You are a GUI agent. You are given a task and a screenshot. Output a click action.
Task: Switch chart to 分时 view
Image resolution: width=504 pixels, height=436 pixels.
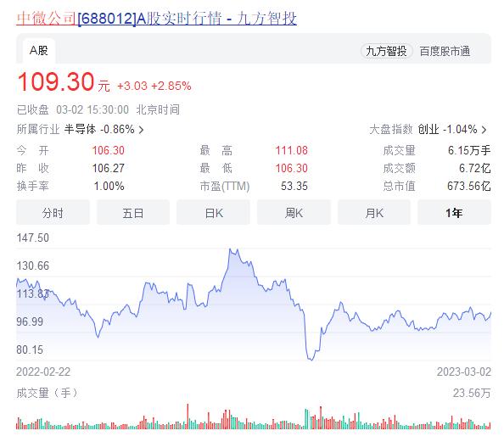[x=53, y=213]
